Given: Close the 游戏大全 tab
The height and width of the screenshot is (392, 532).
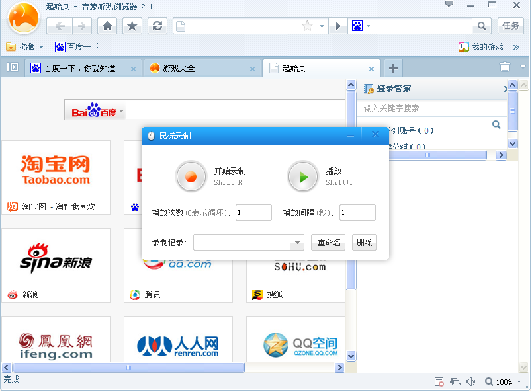Looking at the screenshot, I should point(252,69).
